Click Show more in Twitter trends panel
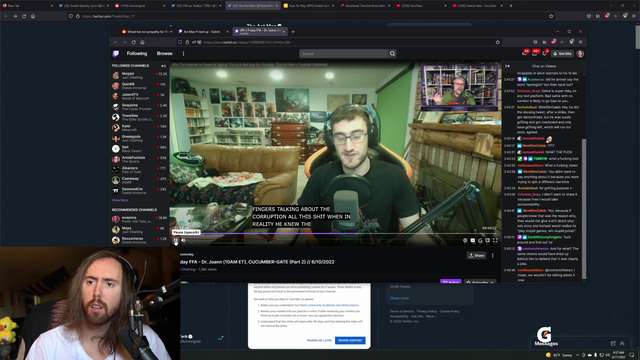This screenshot has height=360, width=640. pyautogui.click(x=399, y=298)
